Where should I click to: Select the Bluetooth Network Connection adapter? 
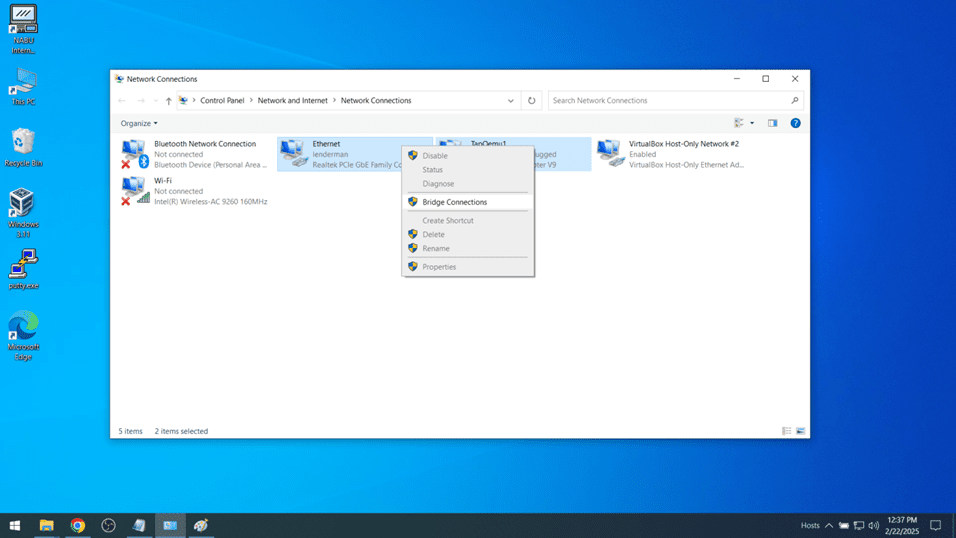[x=194, y=154]
